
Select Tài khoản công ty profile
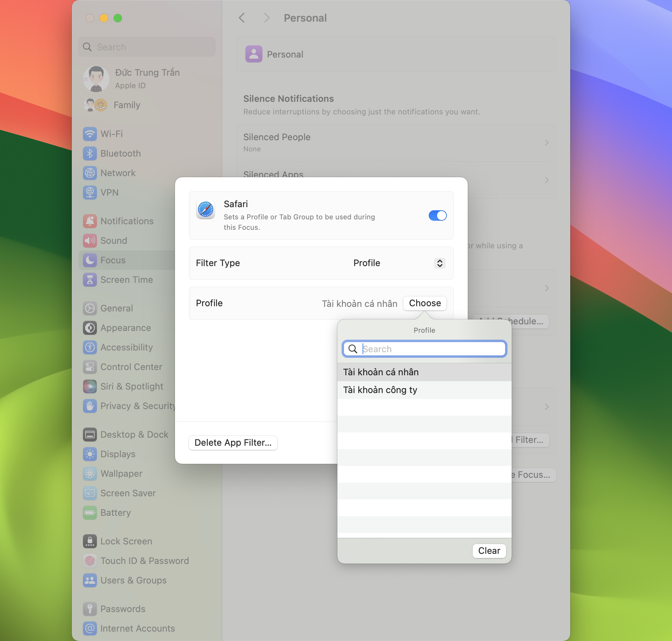click(380, 390)
